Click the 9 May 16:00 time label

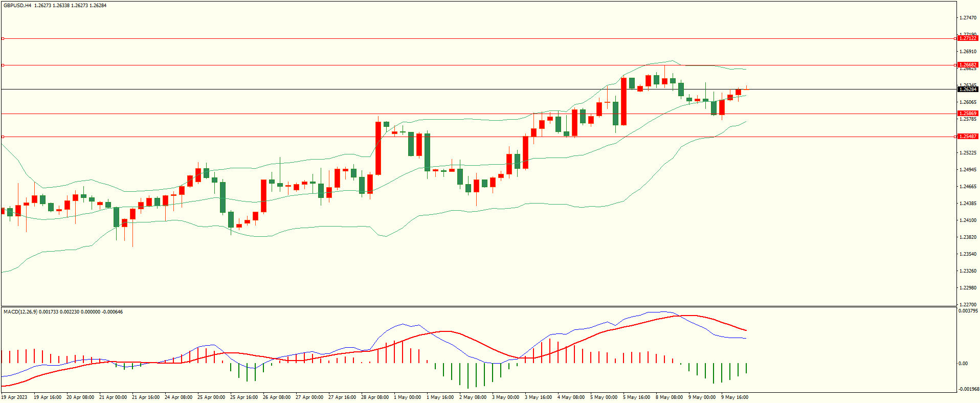point(735,397)
